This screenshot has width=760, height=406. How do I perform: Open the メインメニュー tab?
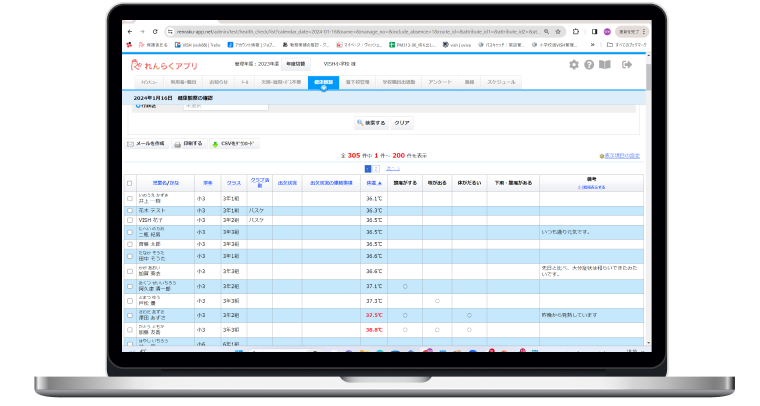149,82
